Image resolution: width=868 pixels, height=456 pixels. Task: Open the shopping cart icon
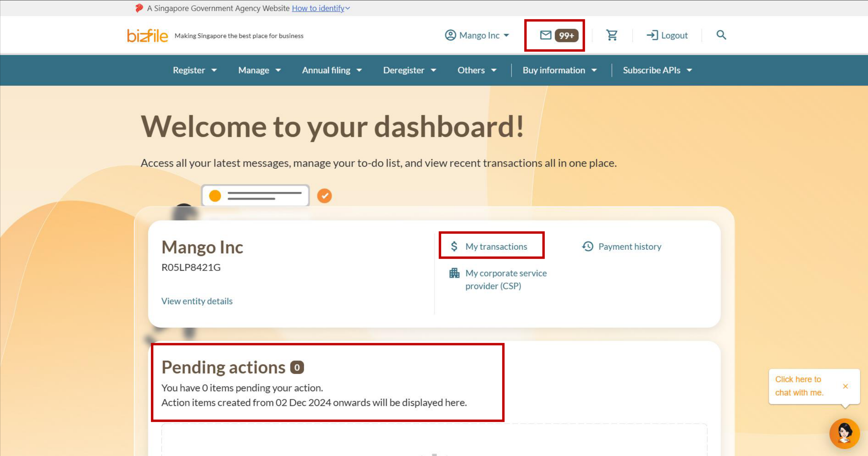612,35
